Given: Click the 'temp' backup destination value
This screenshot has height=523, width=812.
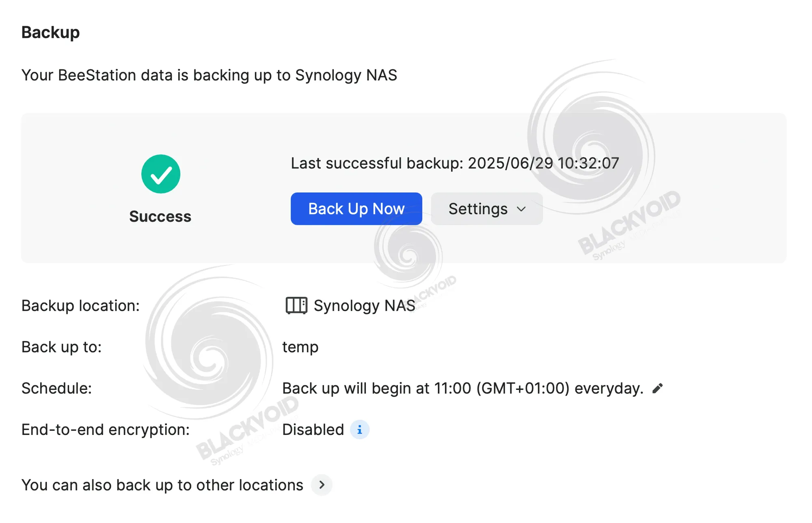Looking at the screenshot, I should 300,347.
